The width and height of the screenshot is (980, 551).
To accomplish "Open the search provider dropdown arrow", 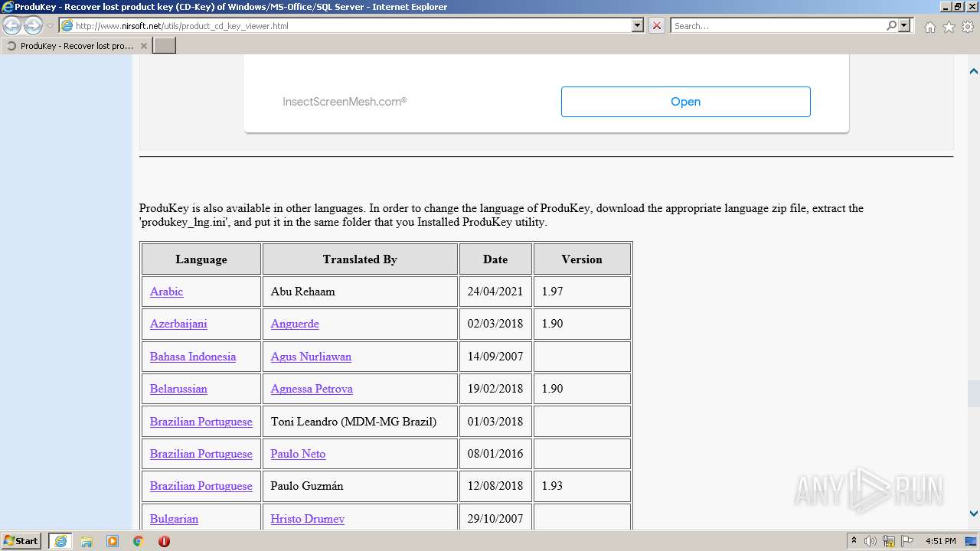I will tap(904, 25).
